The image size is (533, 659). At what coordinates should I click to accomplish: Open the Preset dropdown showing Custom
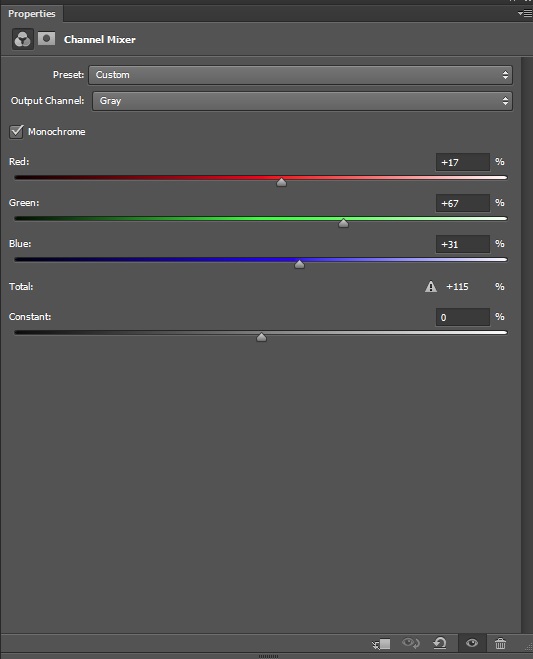[x=300, y=75]
